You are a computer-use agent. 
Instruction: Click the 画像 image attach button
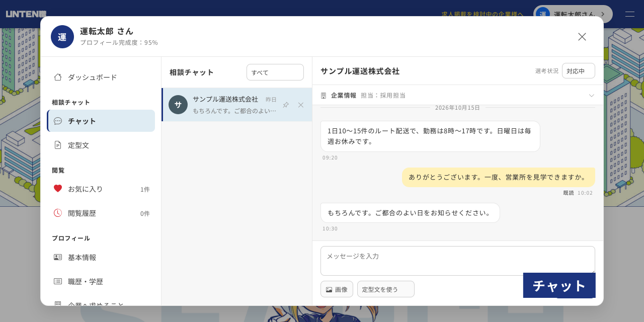coord(337,289)
